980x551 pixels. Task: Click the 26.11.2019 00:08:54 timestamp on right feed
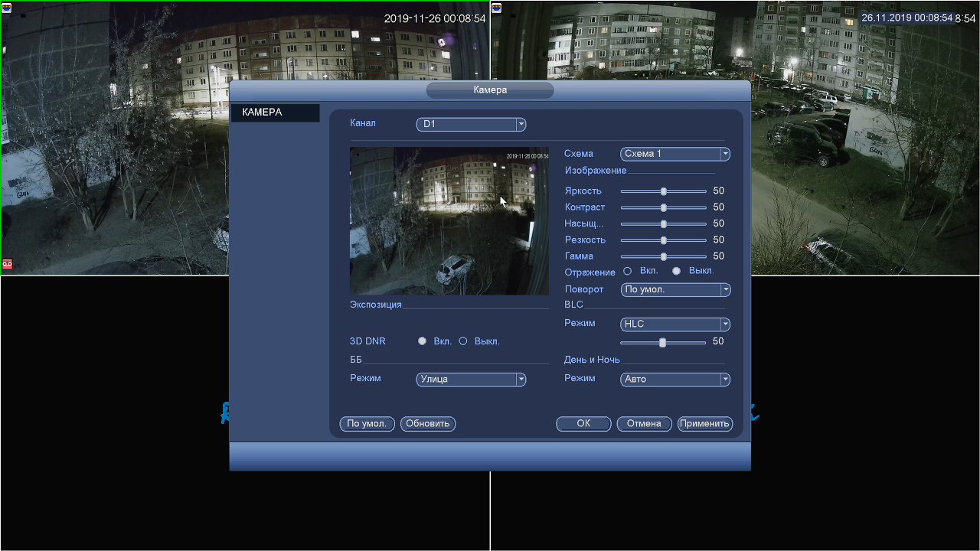click(907, 18)
